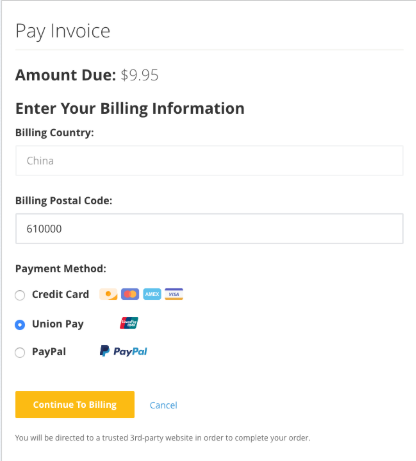Click the Discover card icon

(x=108, y=294)
